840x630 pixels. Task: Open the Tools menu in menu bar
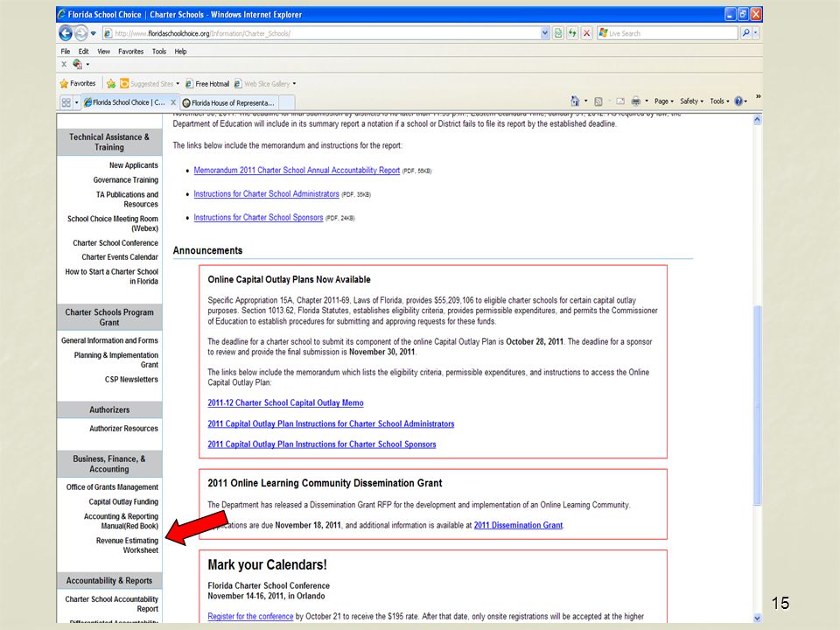point(159,52)
